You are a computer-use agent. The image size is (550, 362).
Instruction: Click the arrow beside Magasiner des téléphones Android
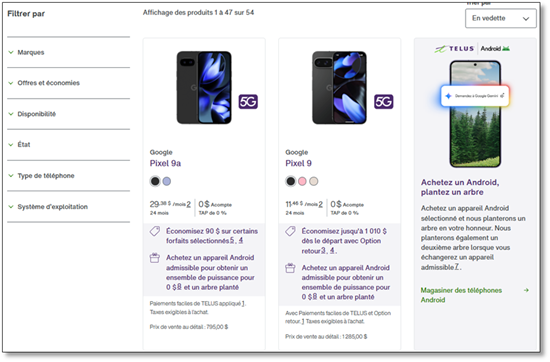coord(526,290)
